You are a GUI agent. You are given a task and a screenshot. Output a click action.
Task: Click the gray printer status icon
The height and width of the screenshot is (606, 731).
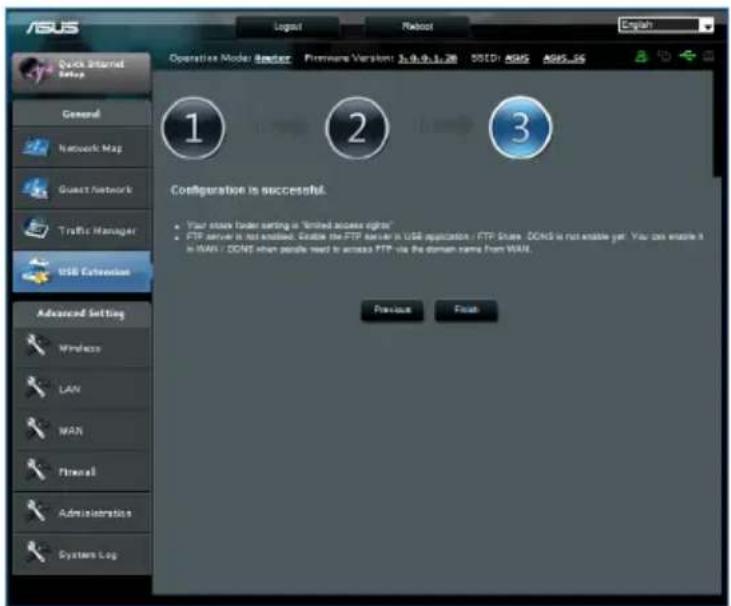[709, 57]
